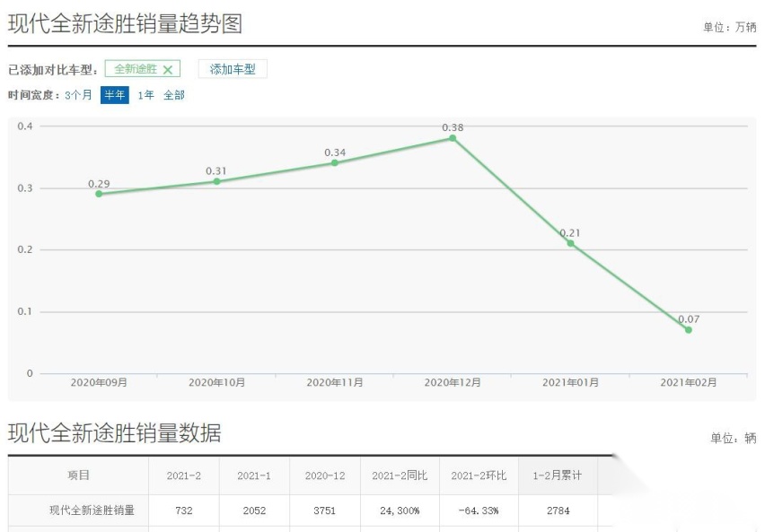Click the -64.33% cell

point(479,511)
